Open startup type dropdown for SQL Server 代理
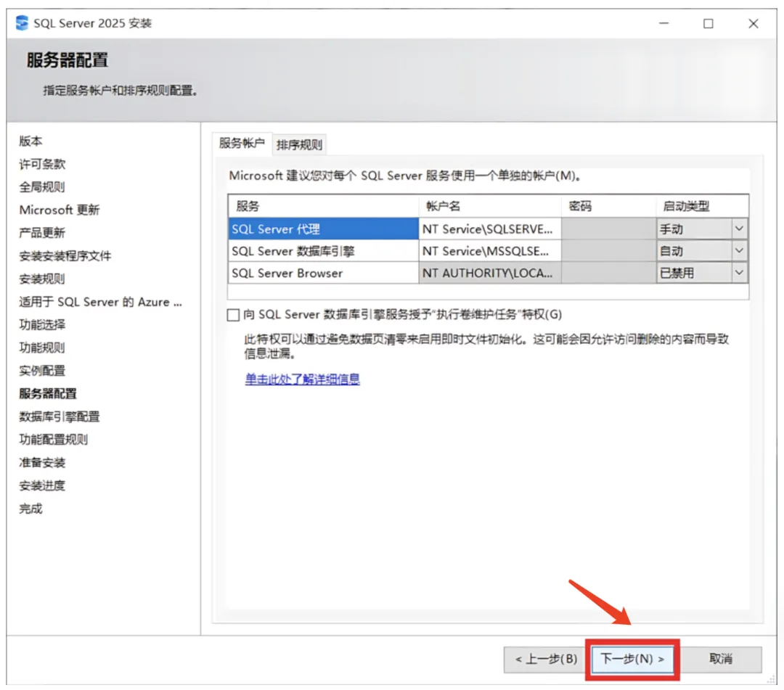The height and width of the screenshot is (690, 784). (739, 229)
